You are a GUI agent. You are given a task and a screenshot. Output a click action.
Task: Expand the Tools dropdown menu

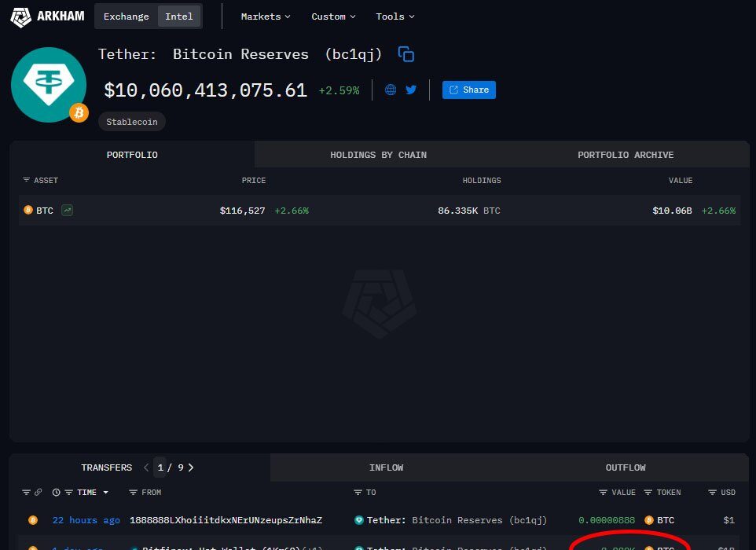point(395,16)
